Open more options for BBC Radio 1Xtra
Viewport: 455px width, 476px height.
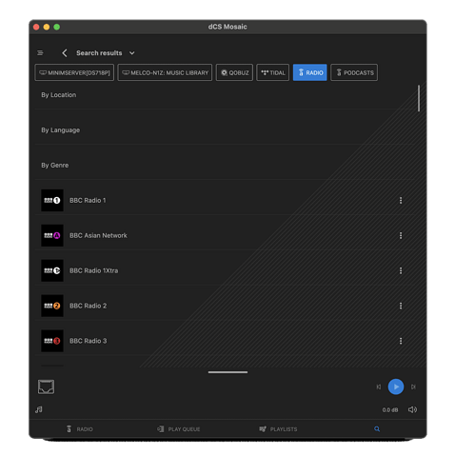(x=401, y=270)
